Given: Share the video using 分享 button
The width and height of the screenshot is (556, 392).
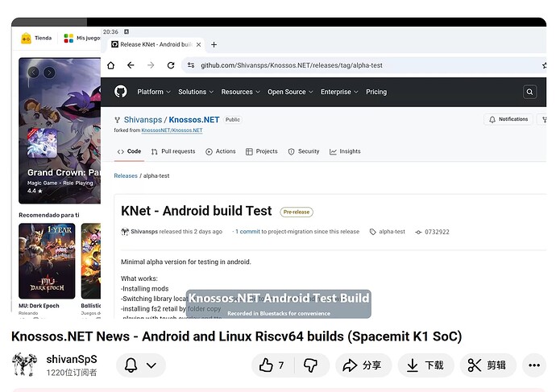Looking at the screenshot, I should (361, 365).
